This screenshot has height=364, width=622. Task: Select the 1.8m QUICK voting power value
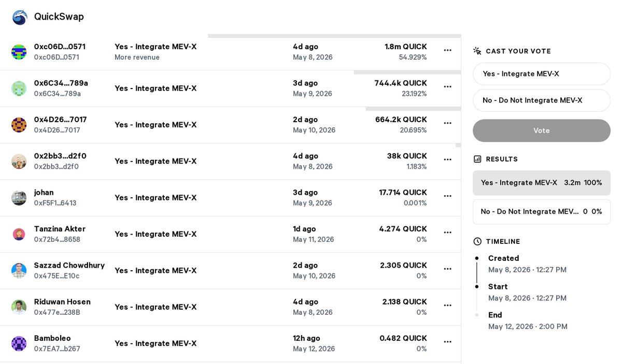(406, 47)
